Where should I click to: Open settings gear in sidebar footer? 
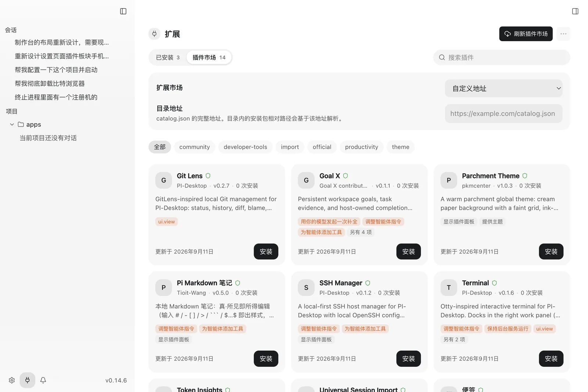tap(12, 380)
